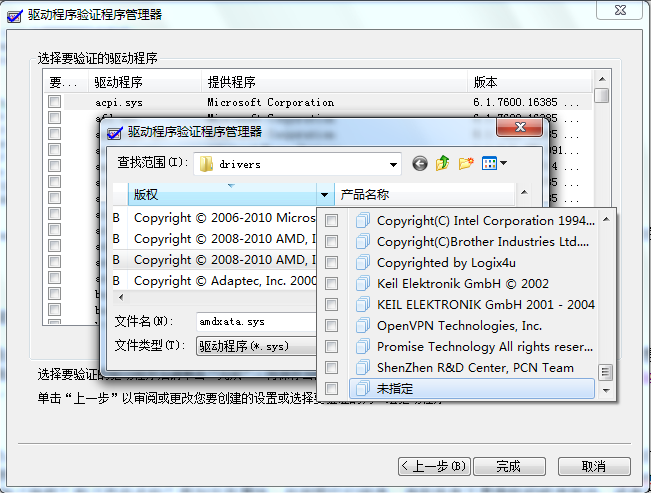
Task: Select the 未指定 filter entry
Action: coord(472,389)
